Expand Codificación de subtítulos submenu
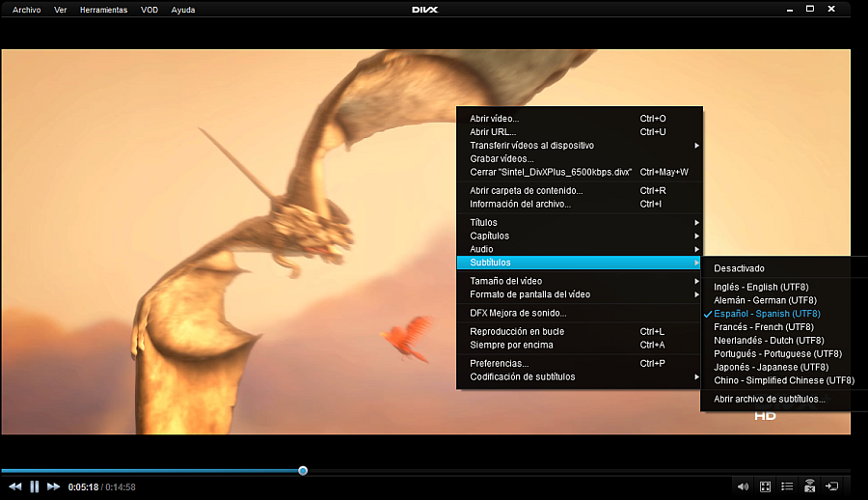 tap(579, 376)
